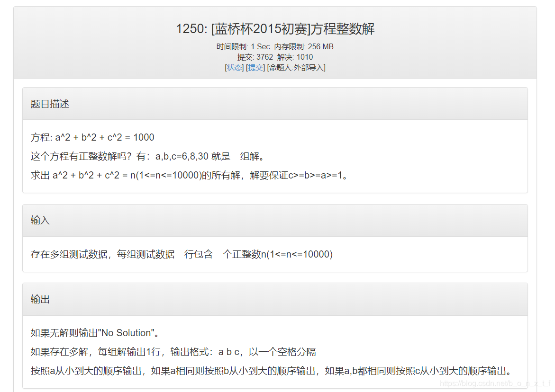
Task: Click the 提交: 3762 count text
Action: point(255,57)
